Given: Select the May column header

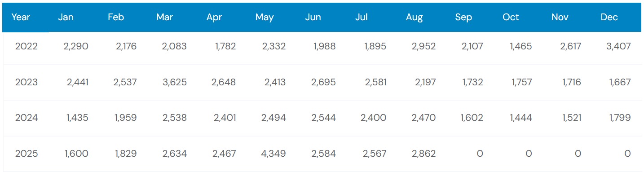Looking at the screenshot, I should 265,18.
